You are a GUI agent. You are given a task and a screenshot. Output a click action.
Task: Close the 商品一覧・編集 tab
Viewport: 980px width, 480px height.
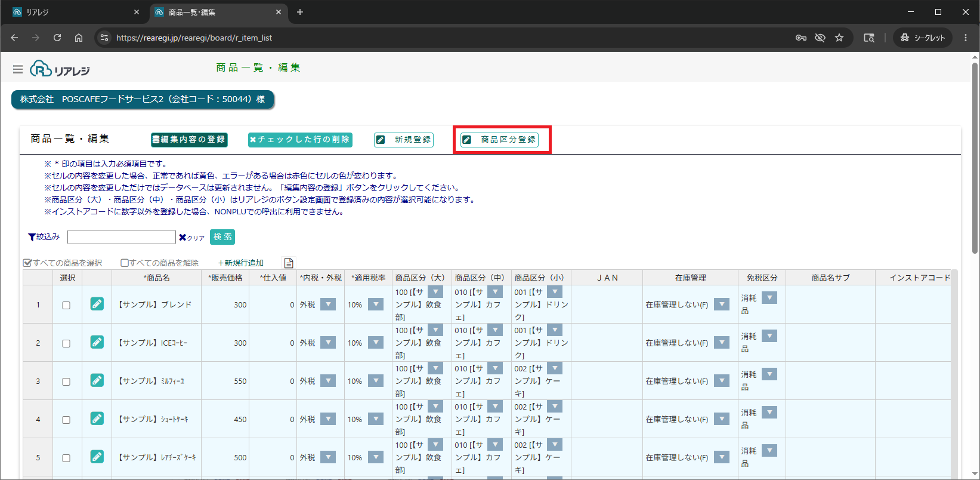(279, 12)
